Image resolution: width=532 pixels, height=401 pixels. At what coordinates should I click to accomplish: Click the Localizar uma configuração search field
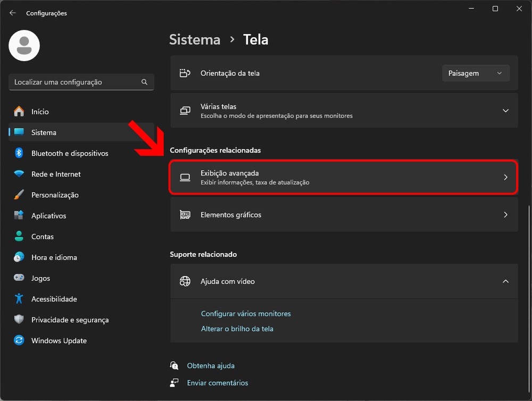tap(74, 82)
